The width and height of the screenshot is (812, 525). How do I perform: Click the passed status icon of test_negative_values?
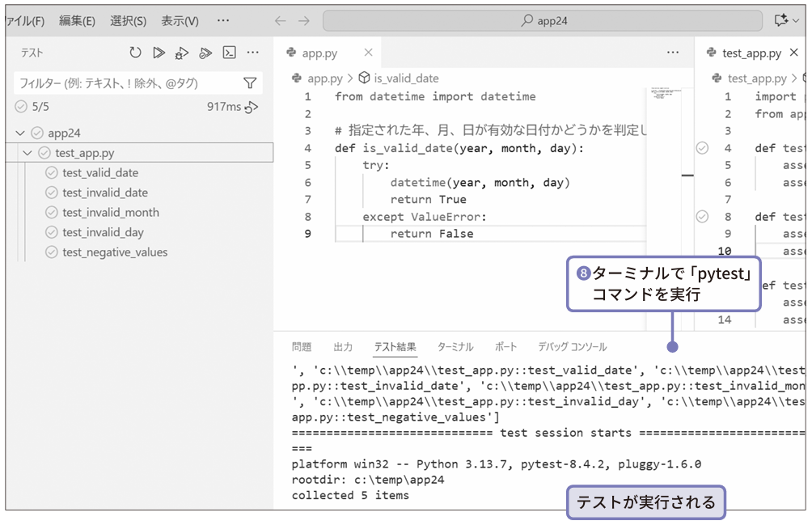[x=51, y=252]
